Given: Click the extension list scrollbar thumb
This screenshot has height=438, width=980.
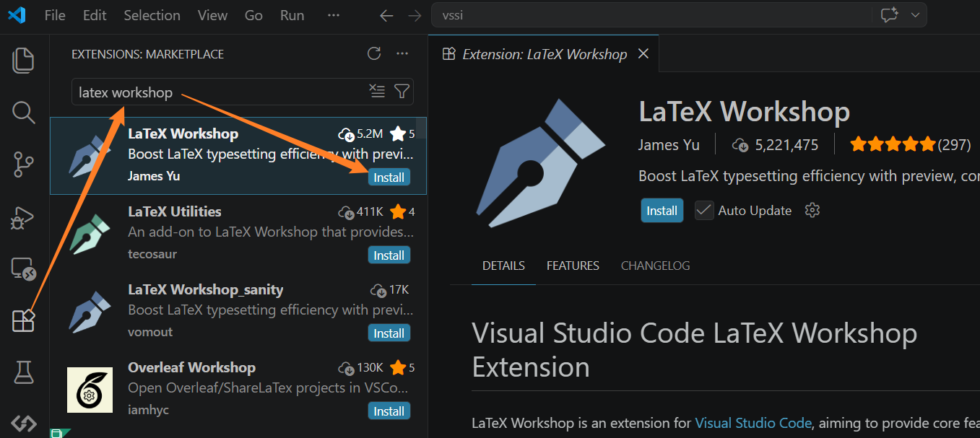Looking at the screenshot, I should pos(421,128).
